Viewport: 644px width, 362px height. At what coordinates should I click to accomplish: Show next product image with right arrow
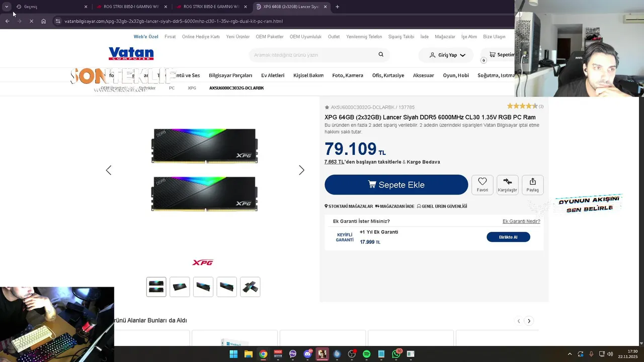(301, 170)
